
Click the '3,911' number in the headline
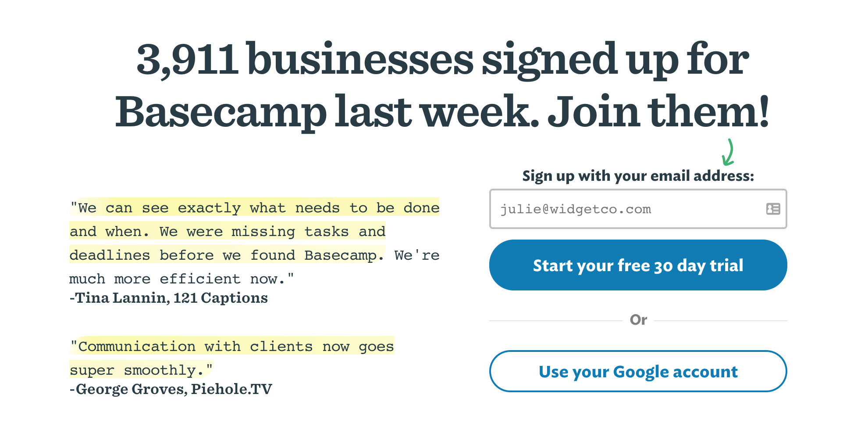click(188, 60)
